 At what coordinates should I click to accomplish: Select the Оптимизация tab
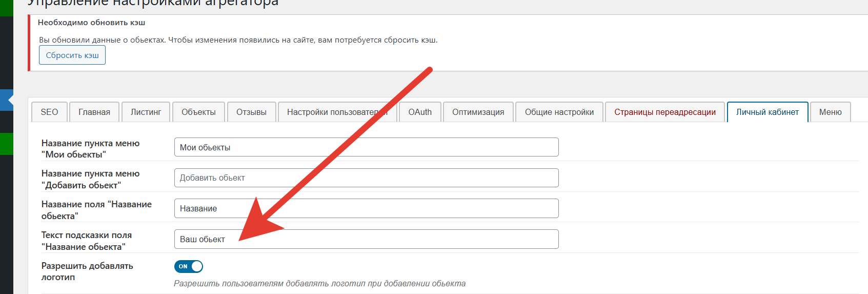[478, 112]
